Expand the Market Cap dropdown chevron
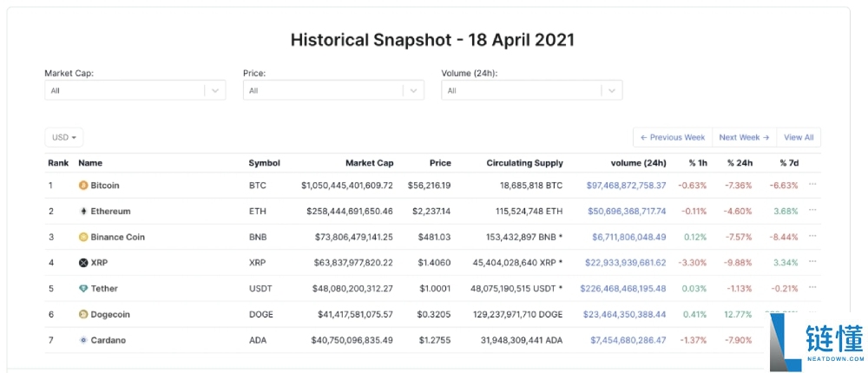Screen dimensions: 868x373 pos(215,91)
